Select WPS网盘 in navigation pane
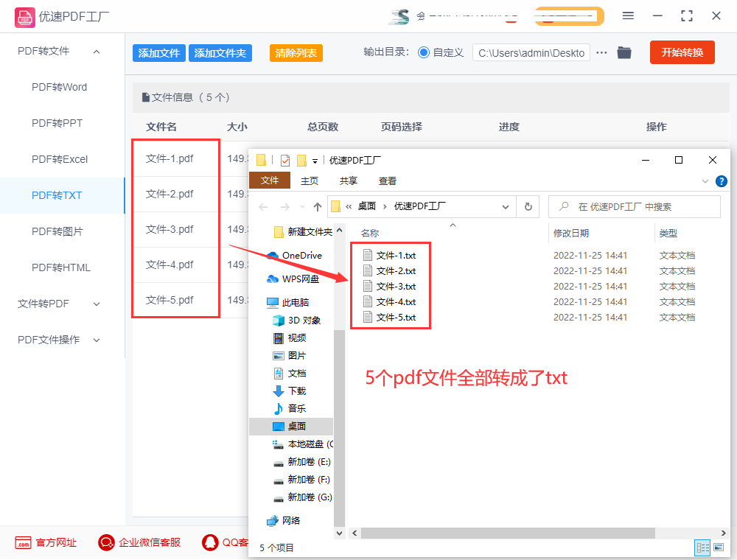Image resolution: width=737 pixels, height=560 pixels. tap(293, 279)
